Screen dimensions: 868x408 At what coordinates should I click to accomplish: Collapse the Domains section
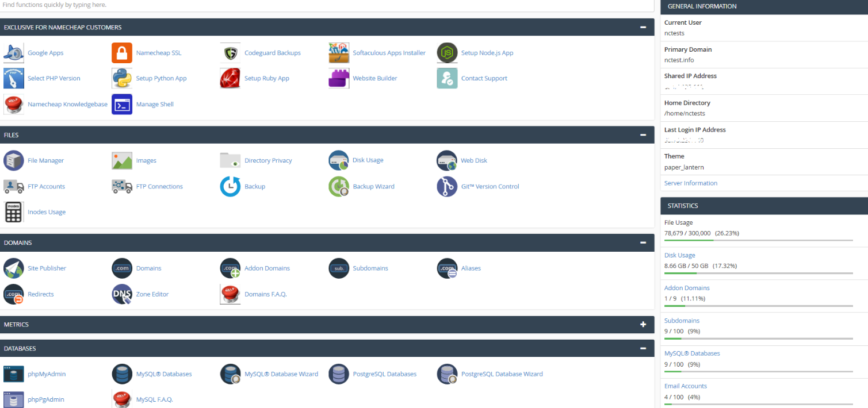[x=643, y=243]
